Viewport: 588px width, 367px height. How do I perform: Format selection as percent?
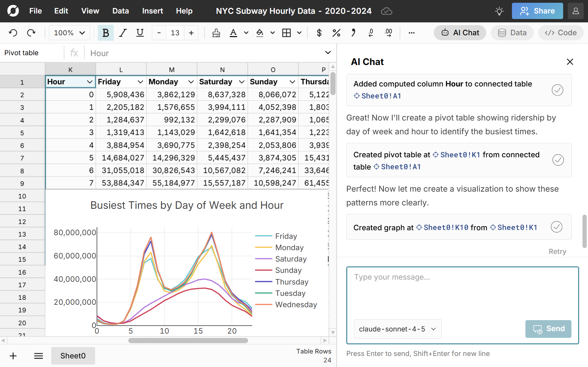tap(336, 32)
